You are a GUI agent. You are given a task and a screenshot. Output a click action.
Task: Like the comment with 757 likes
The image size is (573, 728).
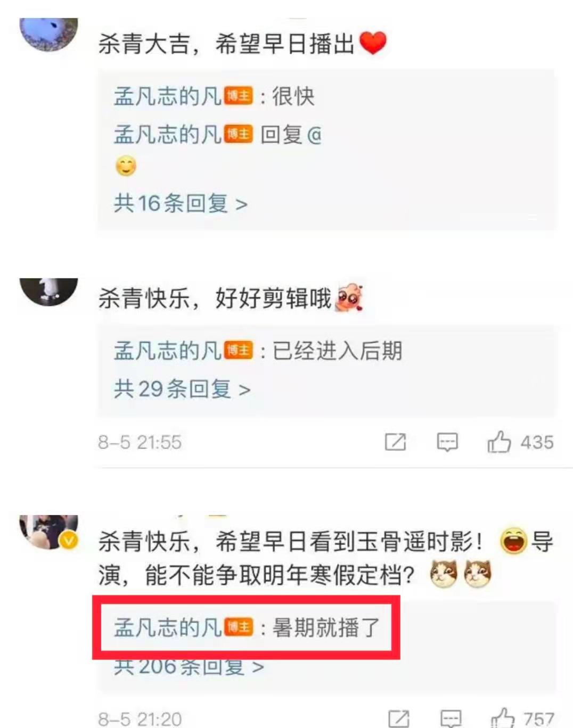coord(502,718)
